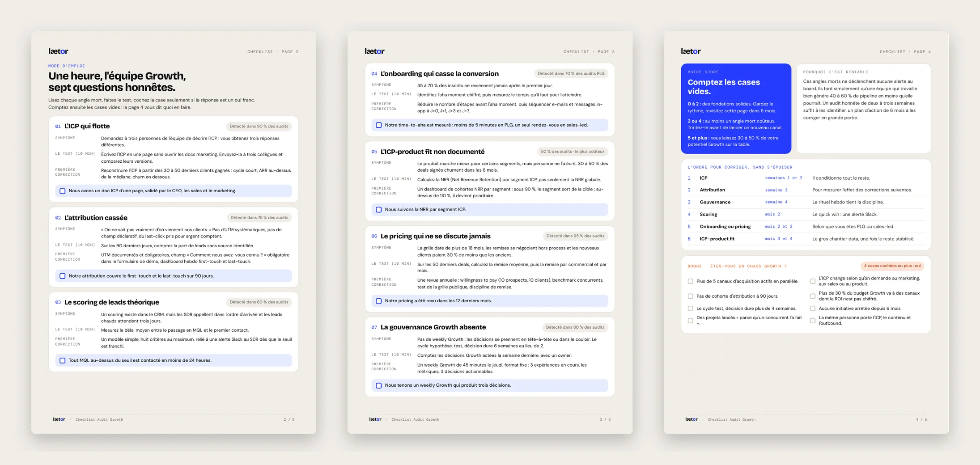
Task: Select the 'Détecté dans 90 % des audits' badge
Action: pyautogui.click(x=259, y=127)
